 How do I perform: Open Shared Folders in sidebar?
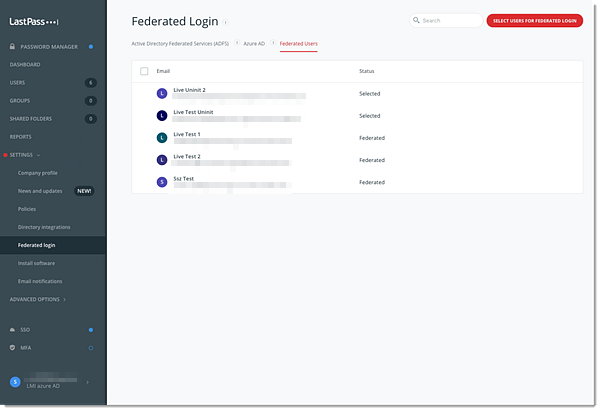click(x=31, y=119)
